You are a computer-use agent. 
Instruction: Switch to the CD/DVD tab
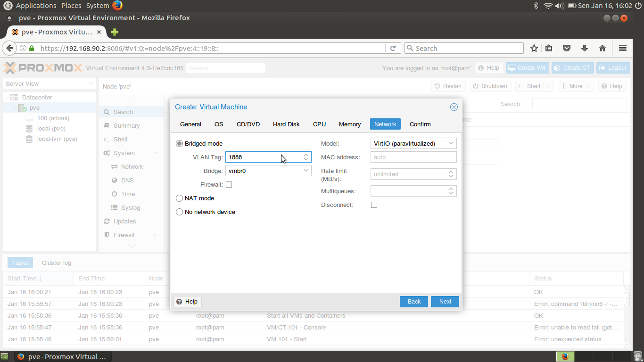(248, 124)
